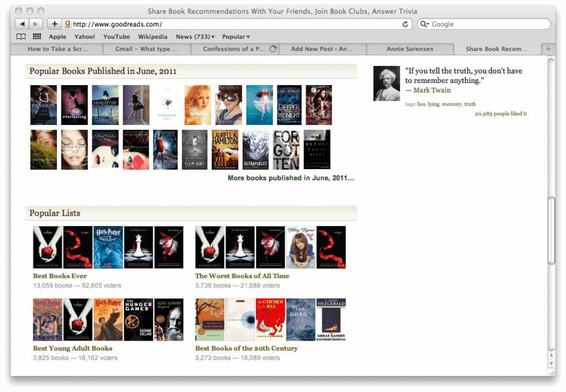
Task: Open Tolkien's Lord of the Rings cover
Action: pyautogui.click(x=301, y=320)
